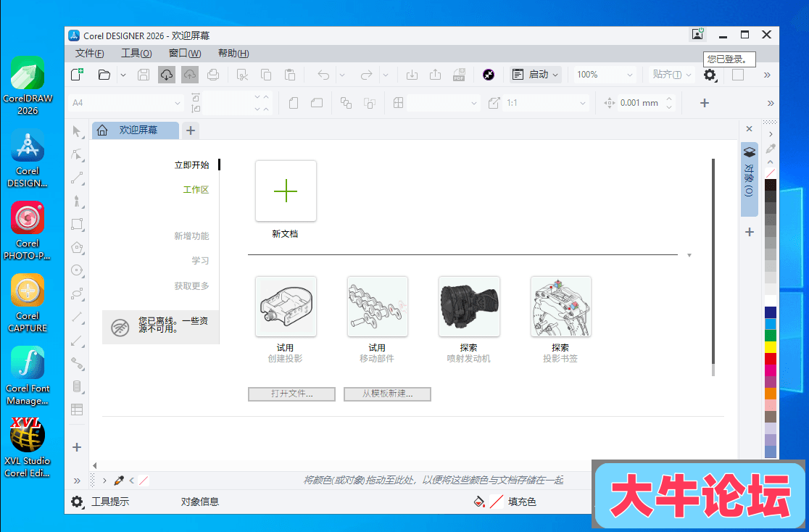The image size is (809, 532).
Task: Select the Polygon tool
Action: point(77,247)
